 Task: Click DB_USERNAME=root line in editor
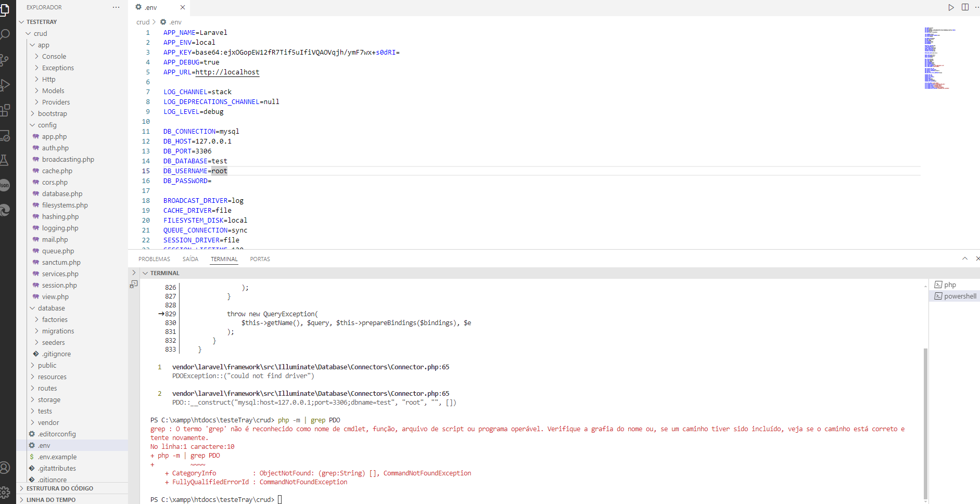click(x=195, y=171)
